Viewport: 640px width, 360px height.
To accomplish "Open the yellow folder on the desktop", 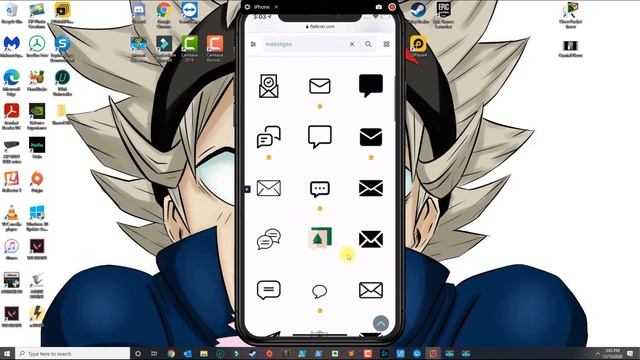I will point(62,114).
